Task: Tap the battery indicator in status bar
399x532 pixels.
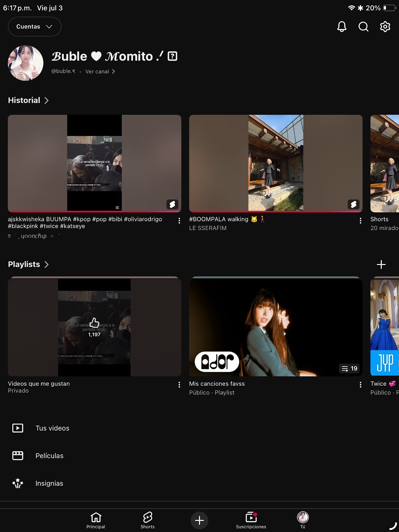Action: (x=389, y=8)
